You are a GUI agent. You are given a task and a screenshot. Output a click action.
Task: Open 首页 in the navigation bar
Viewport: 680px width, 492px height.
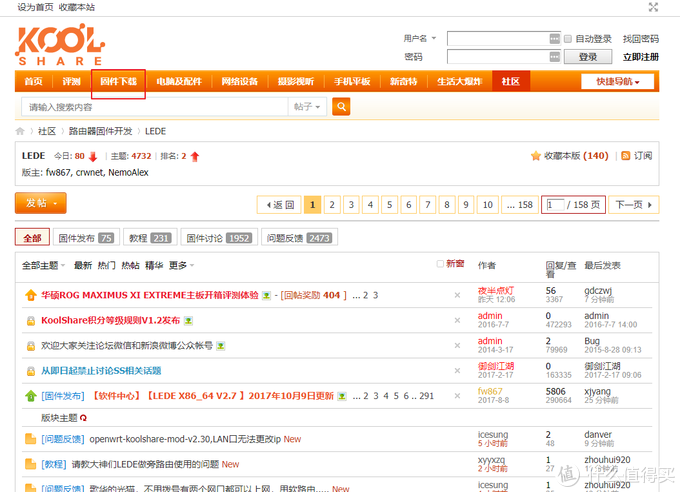coord(33,82)
